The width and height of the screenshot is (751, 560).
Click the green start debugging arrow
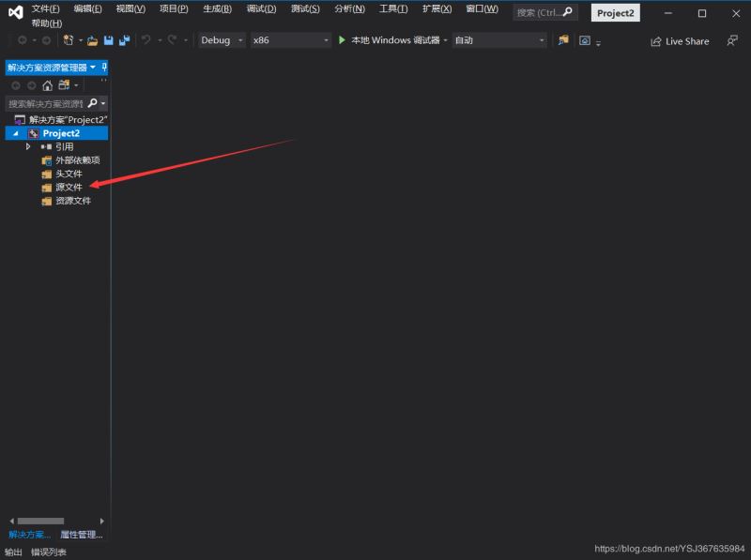pos(342,40)
